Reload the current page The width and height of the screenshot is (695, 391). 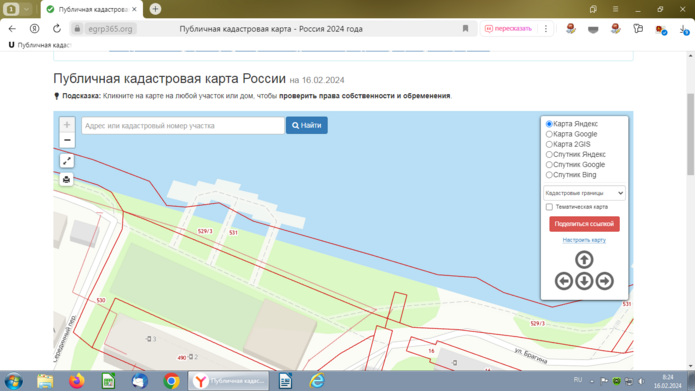click(57, 29)
